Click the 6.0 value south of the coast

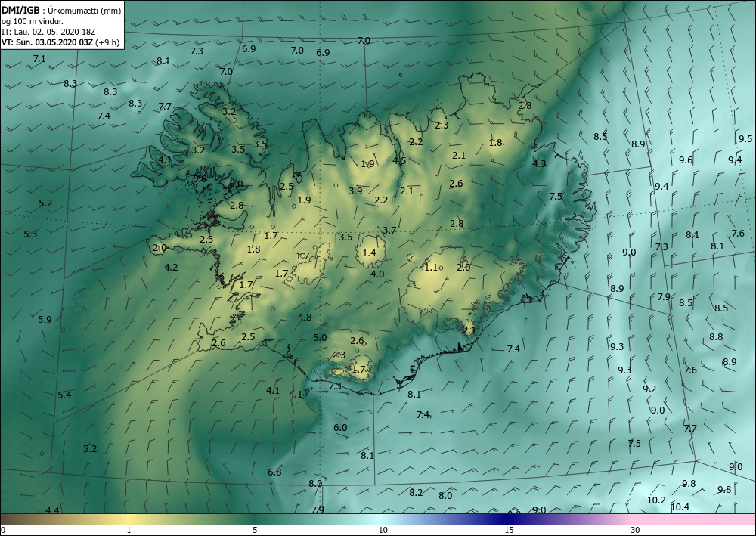340,428
